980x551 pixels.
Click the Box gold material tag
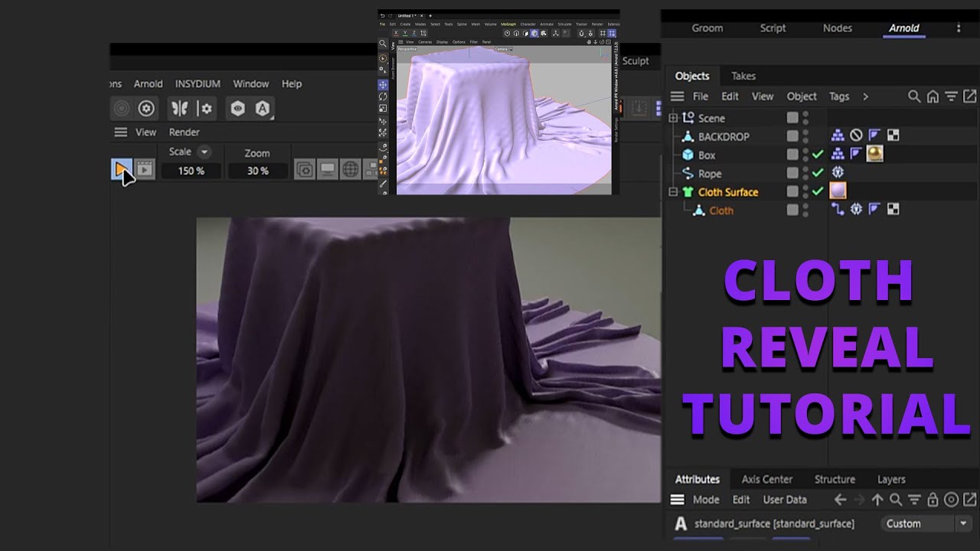coord(874,155)
